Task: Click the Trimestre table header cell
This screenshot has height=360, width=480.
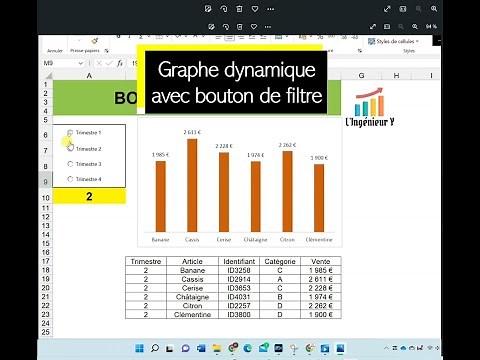Action: click(146, 261)
